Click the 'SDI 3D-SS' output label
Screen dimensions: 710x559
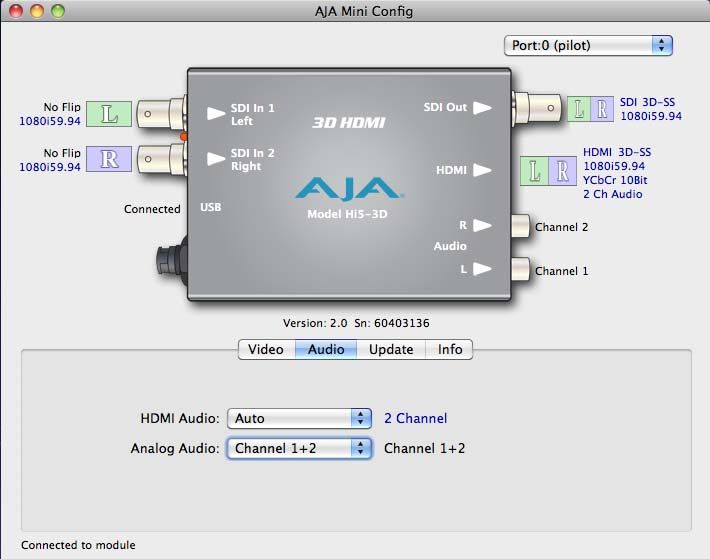coord(648,102)
